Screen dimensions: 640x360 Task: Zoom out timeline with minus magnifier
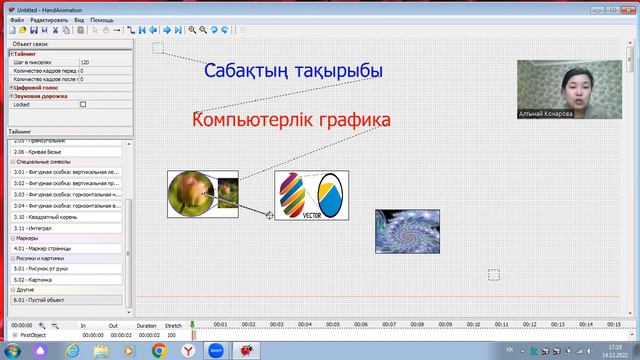(55, 325)
